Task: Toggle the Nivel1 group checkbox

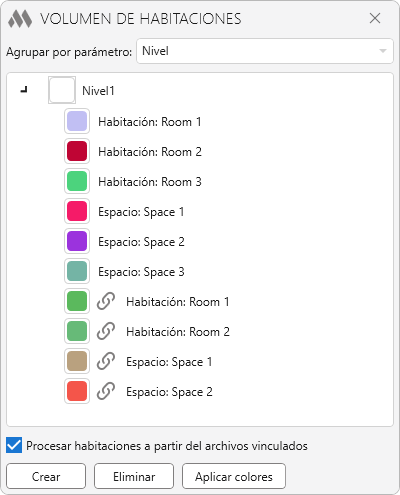Action: 62,90
